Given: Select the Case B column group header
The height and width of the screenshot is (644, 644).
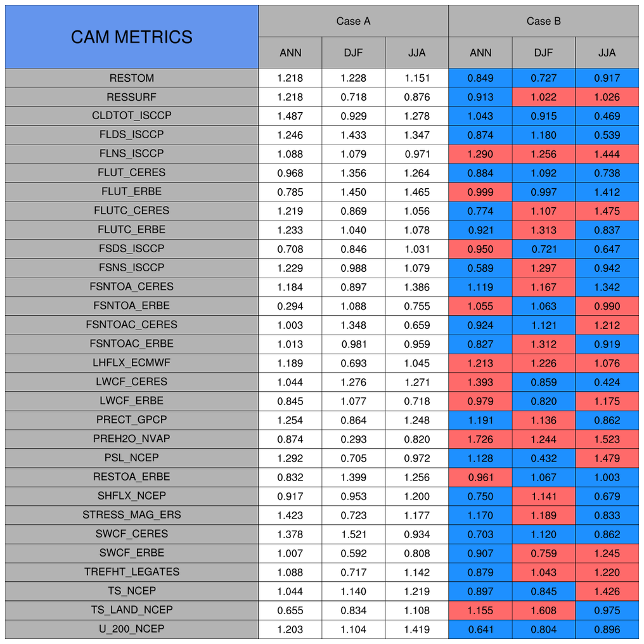Looking at the screenshot, I should 543,21.
